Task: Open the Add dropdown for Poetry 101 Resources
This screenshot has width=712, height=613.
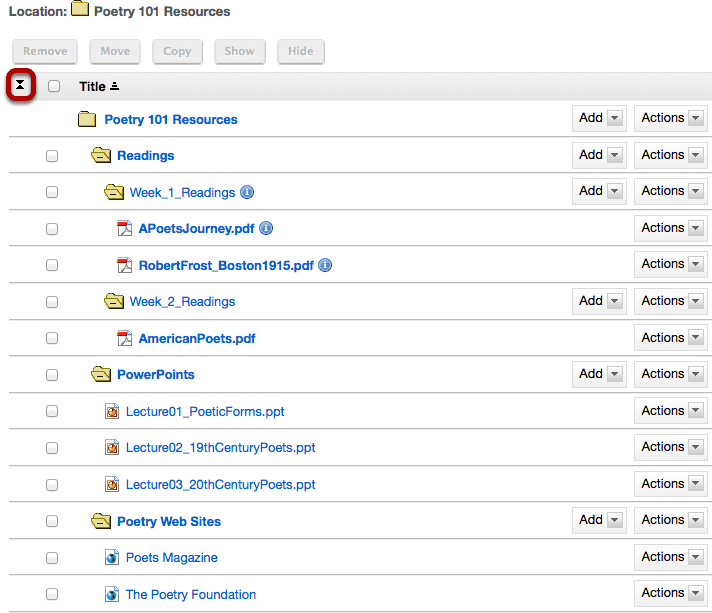Action: click(599, 118)
